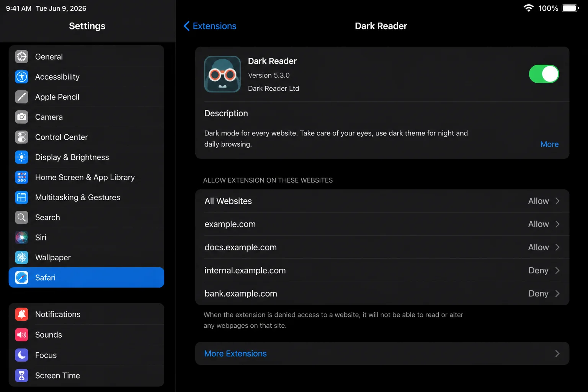The width and height of the screenshot is (588, 392).
Task: Open internal.example.com permission chevron
Action: click(557, 270)
